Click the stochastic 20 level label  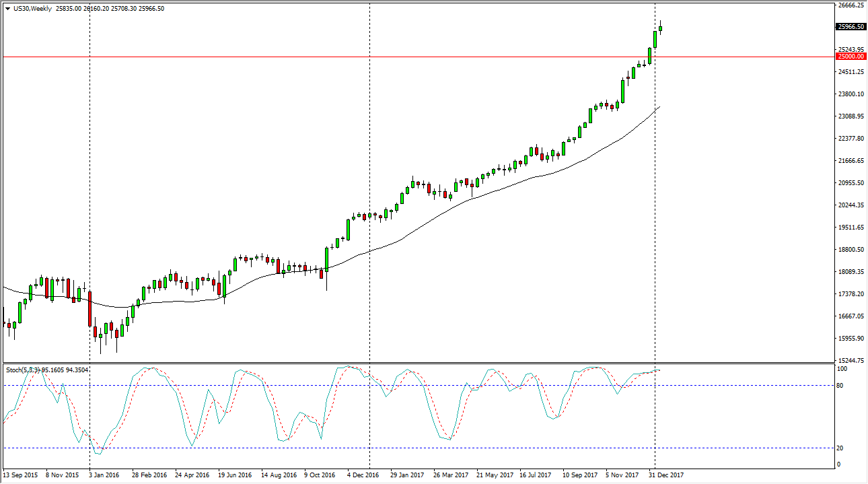[x=840, y=448]
